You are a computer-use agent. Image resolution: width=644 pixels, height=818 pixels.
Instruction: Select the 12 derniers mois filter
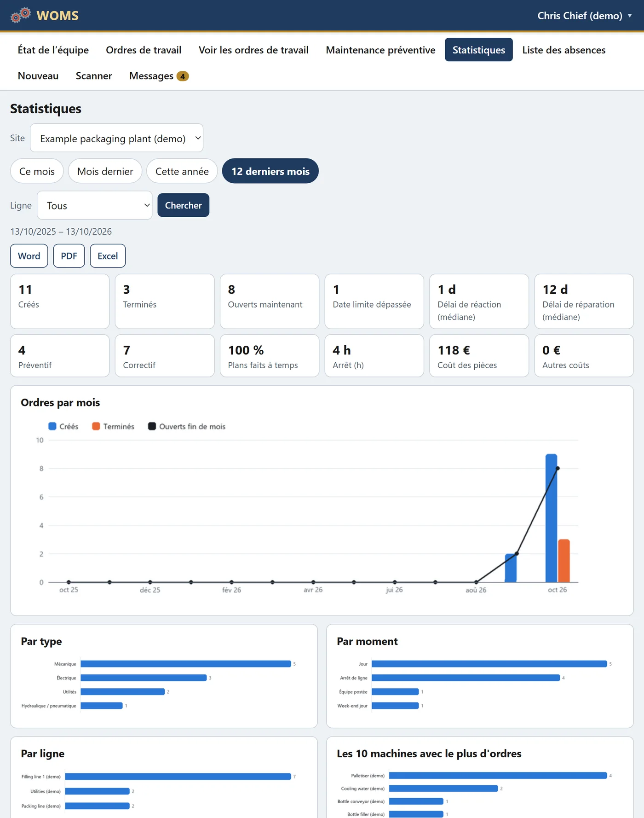(270, 171)
